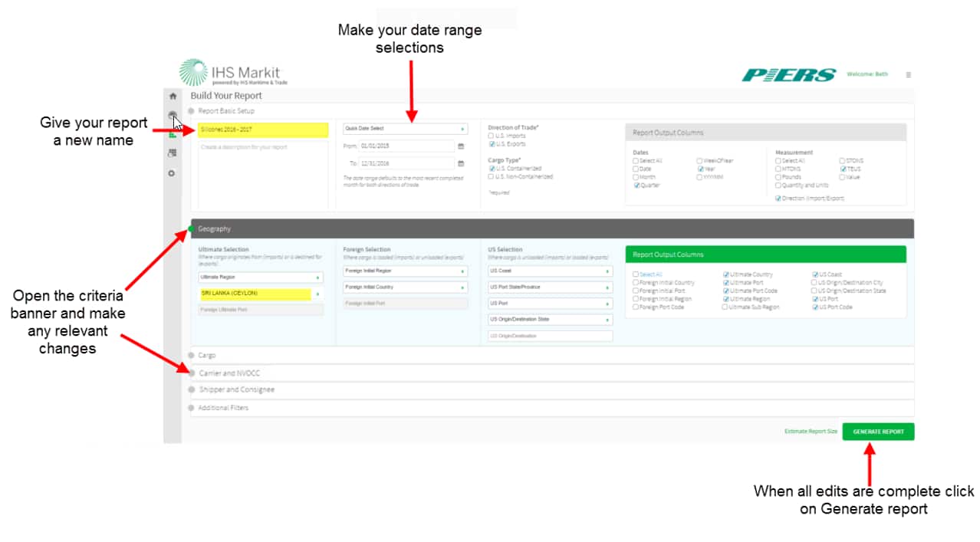Toggle Direction (Import/Export) checkbox
The width and height of the screenshot is (980, 542).
(x=778, y=199)
